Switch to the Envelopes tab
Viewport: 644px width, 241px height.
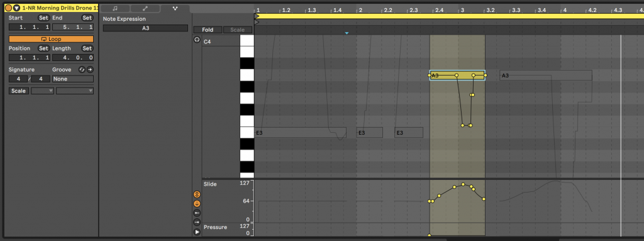point(145,8)
